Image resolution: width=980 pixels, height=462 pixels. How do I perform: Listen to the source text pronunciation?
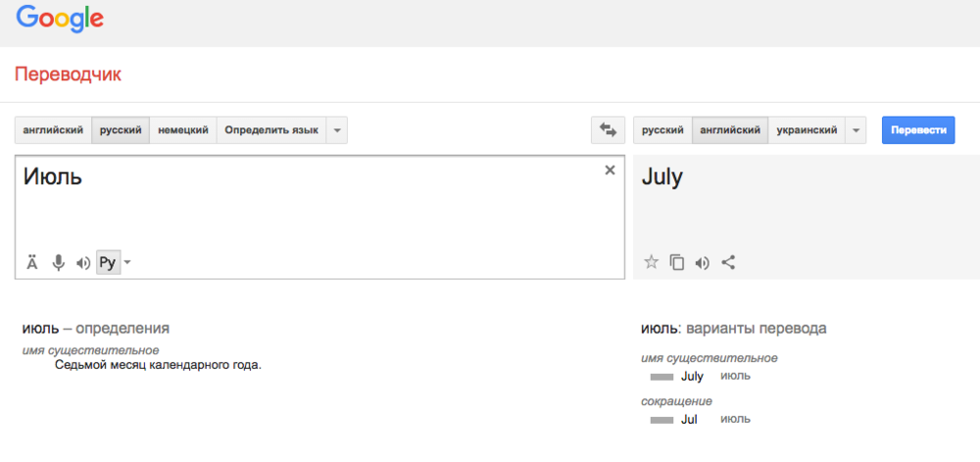pyautogui.click(x=82, y=262)
